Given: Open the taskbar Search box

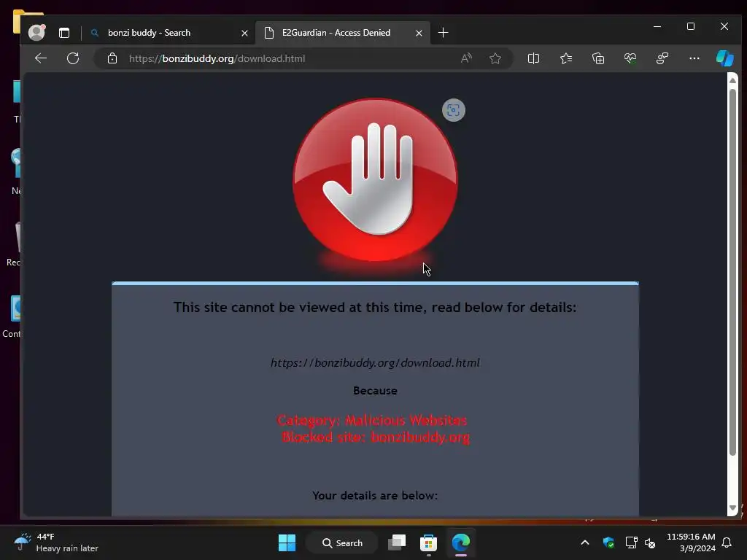Looking at the screenshot, I should point(341,542).
